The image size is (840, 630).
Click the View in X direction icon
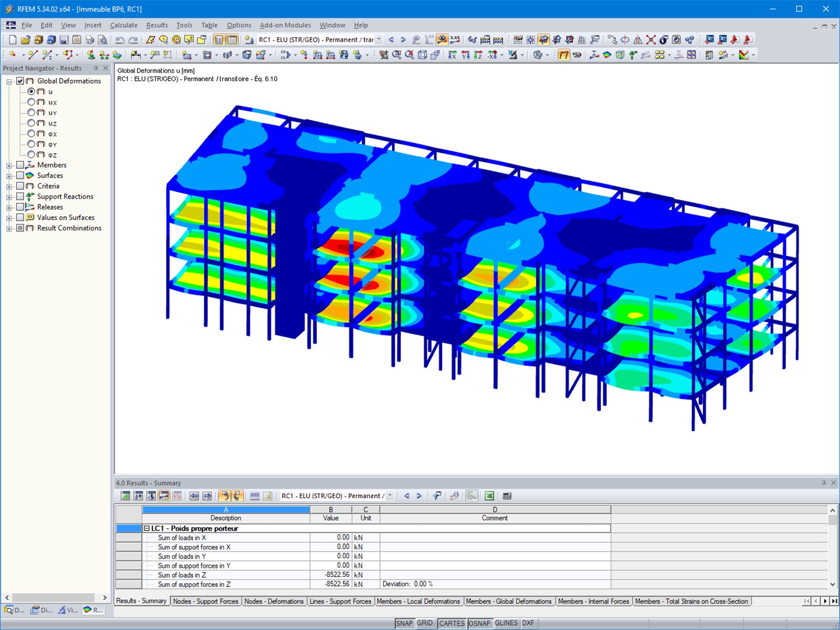tap(453, 55)
